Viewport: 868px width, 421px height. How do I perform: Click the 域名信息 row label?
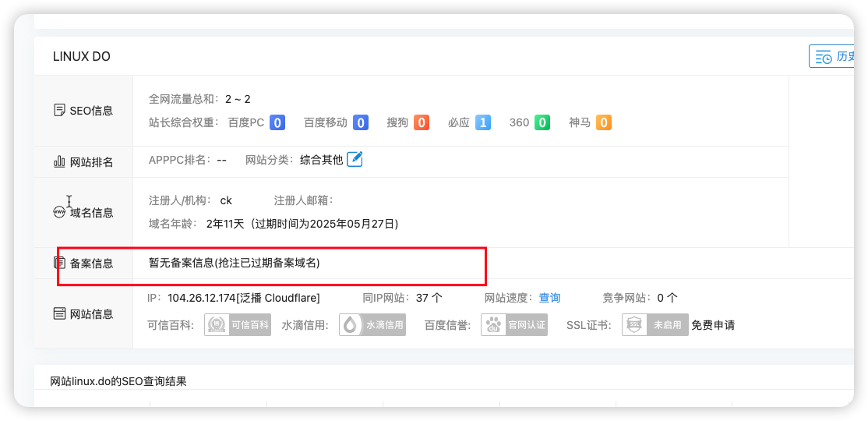[x=91, y=213]
